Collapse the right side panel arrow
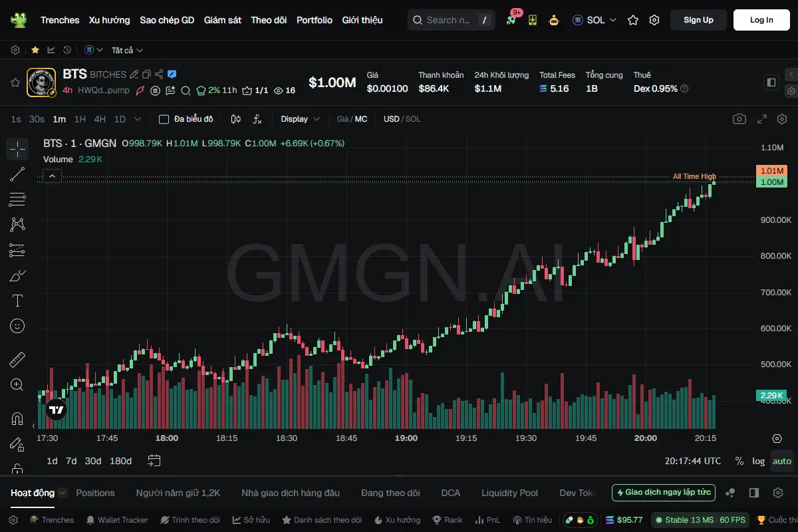 [791, 74]
